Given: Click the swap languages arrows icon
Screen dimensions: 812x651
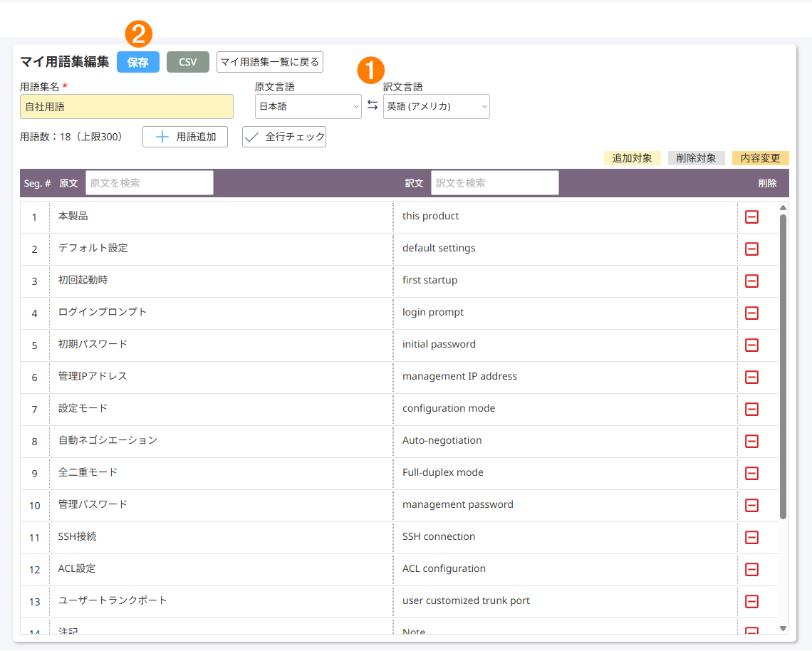Looking at the screenshot, I should click(373, 105).
